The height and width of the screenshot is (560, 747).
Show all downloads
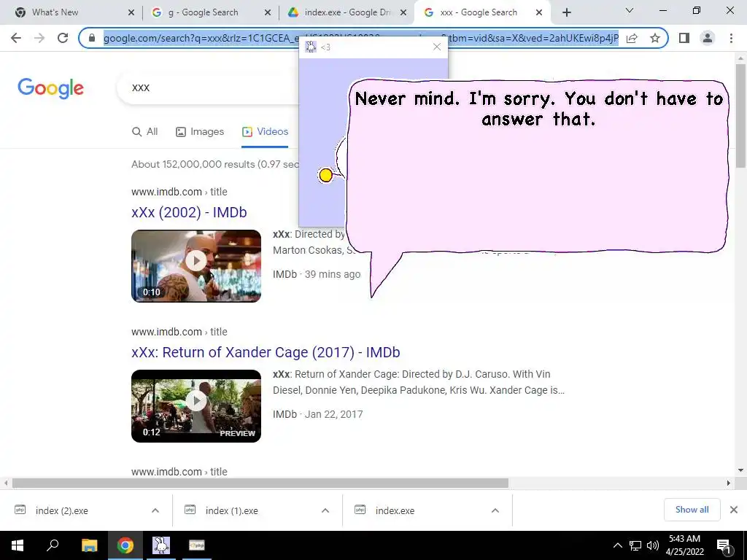[x=692, y=510]
